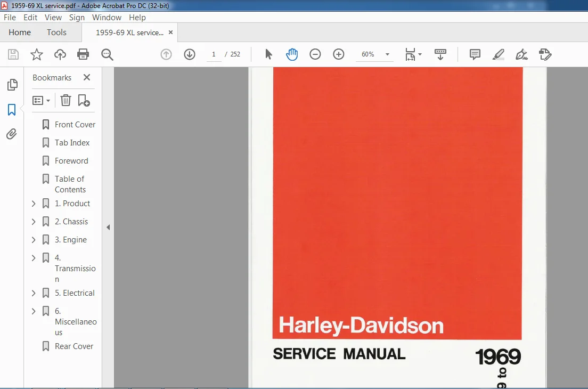
Task: Add a new bookmark icon
Action: coord(84,101)
